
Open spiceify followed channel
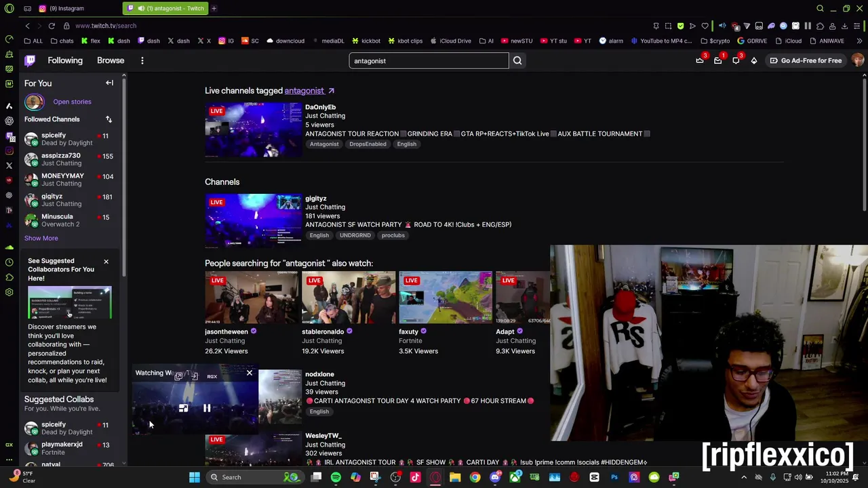pyautogui.click(x=68, y=139)
